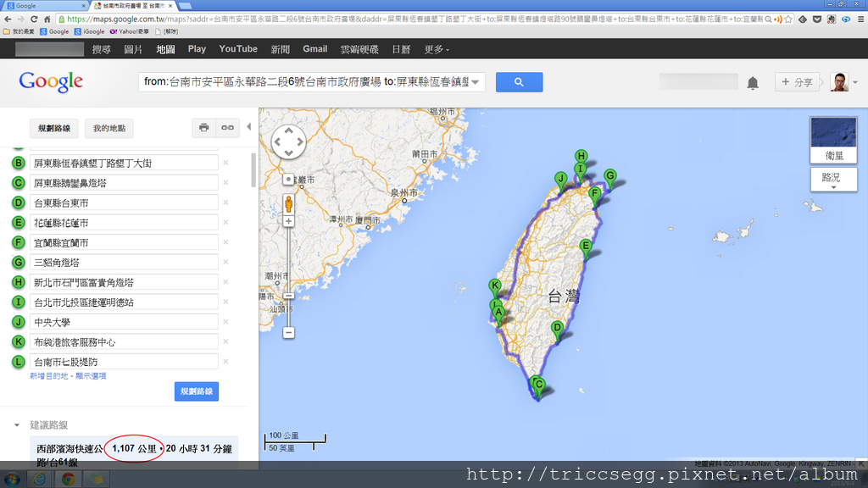The width and height of the screenshot is (868, 488).
Task: Open the Chrome menu icon
Action: click(x=860, y=19)
